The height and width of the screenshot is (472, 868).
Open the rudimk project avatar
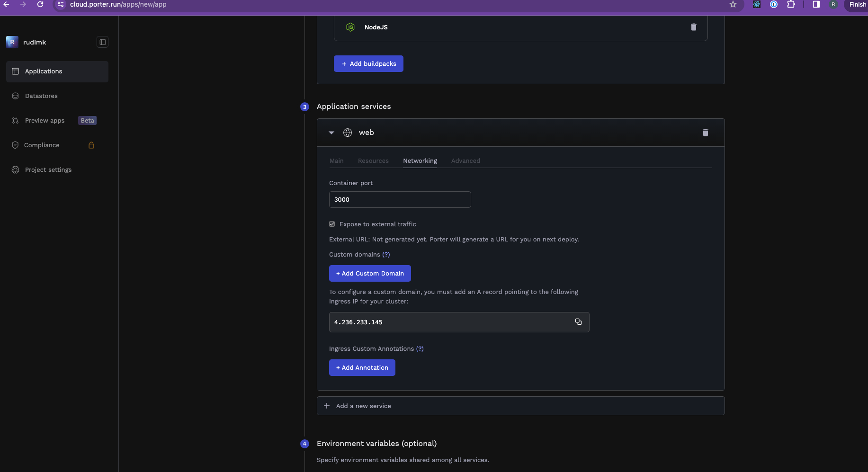tap(12, 42)
